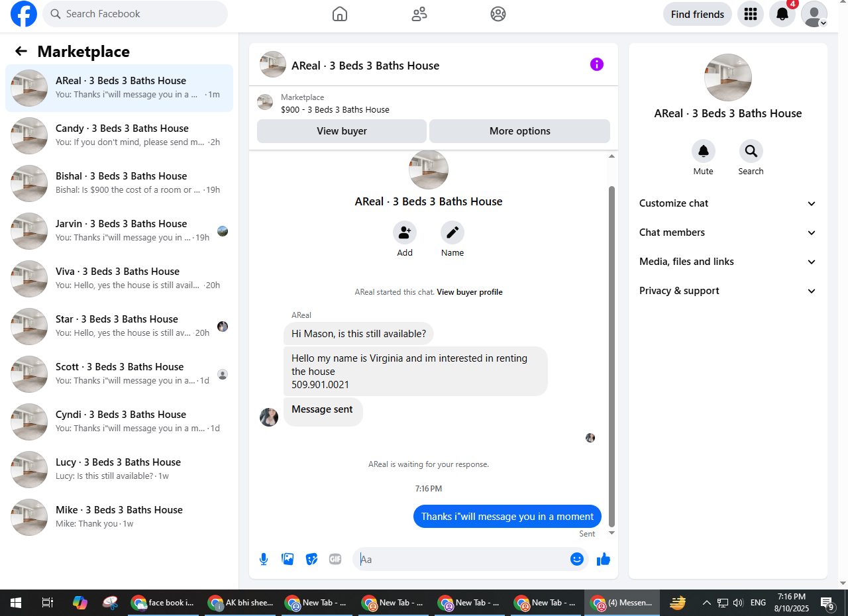Open AReal sender avatar beside Message sent
Screen dimensions: 848x616
coord(269,417)
